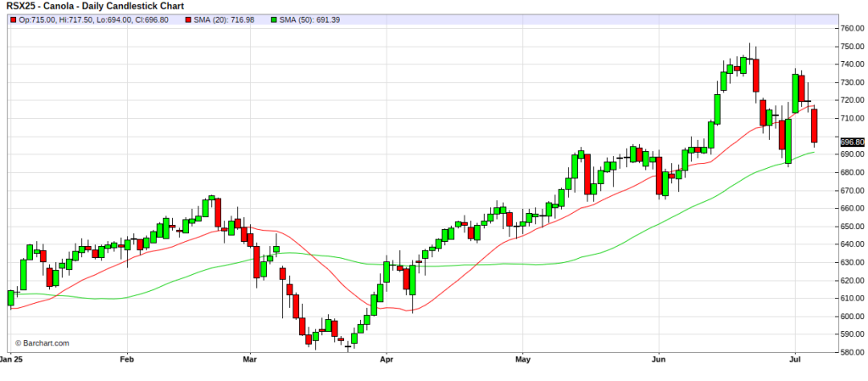Click the 696.80 current price tag
Image resolution: width=868 pixels, height=381 pixels.
coord(851,143)
